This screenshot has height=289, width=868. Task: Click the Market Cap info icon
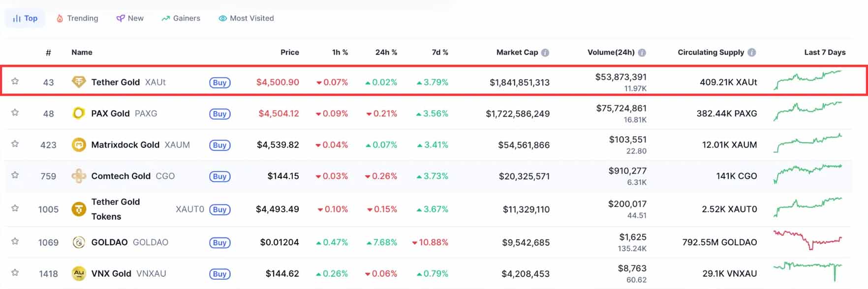pyautogui.click(x=545, y=53)
